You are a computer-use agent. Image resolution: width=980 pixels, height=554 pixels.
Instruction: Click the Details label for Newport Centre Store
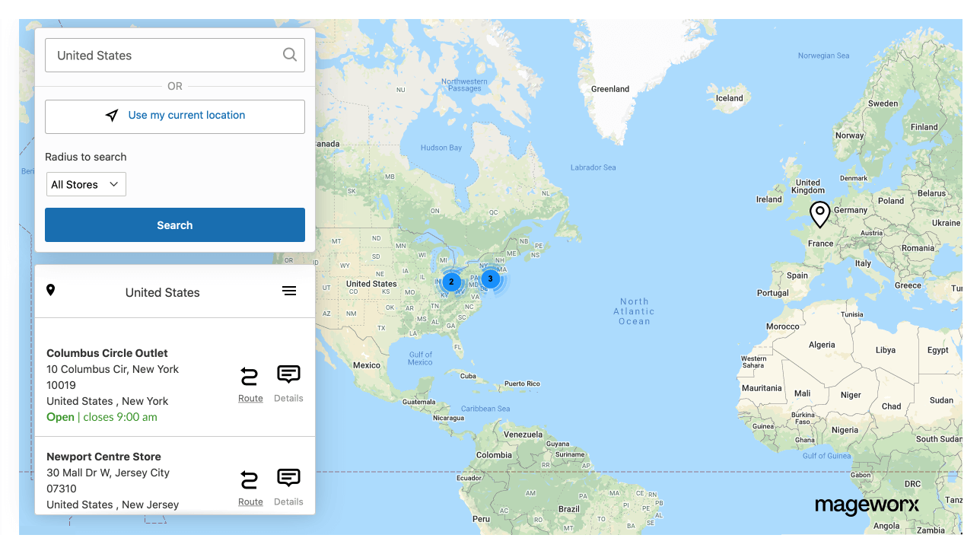pyautogui.click(x=288, y=501)
